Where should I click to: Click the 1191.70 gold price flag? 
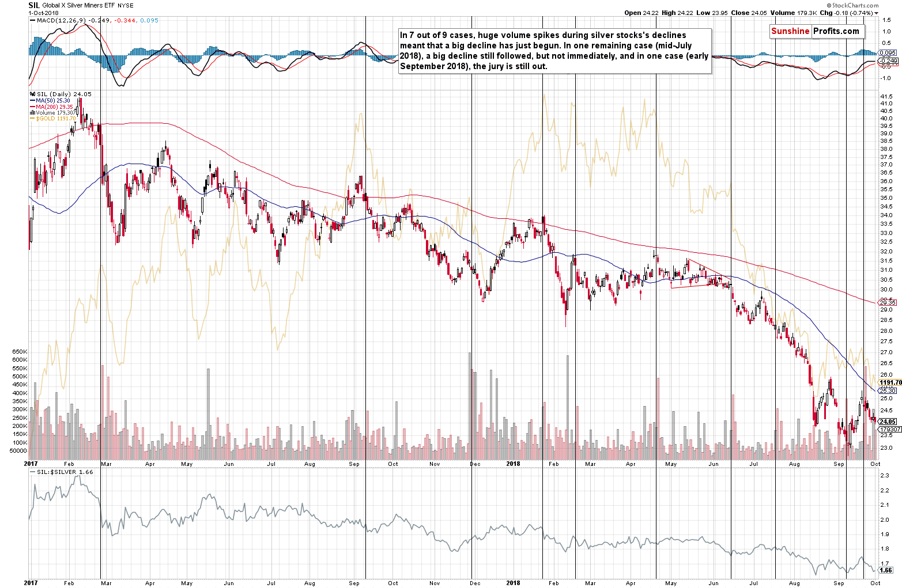(890, 382)
